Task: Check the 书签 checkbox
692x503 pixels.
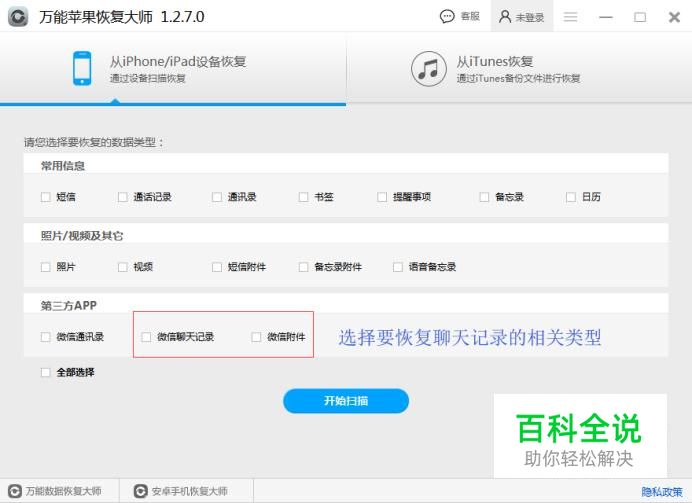Action: point(303,197)
